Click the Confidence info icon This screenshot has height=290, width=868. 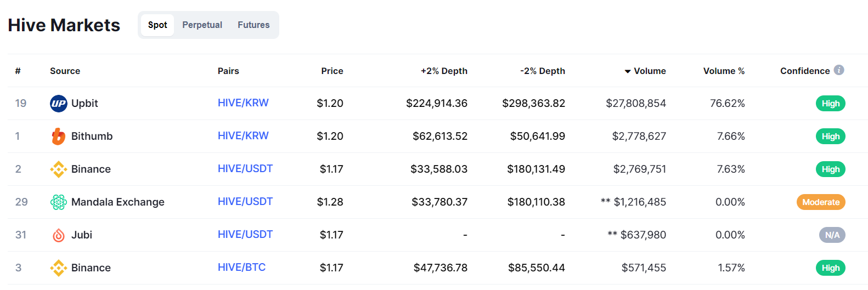839,70
